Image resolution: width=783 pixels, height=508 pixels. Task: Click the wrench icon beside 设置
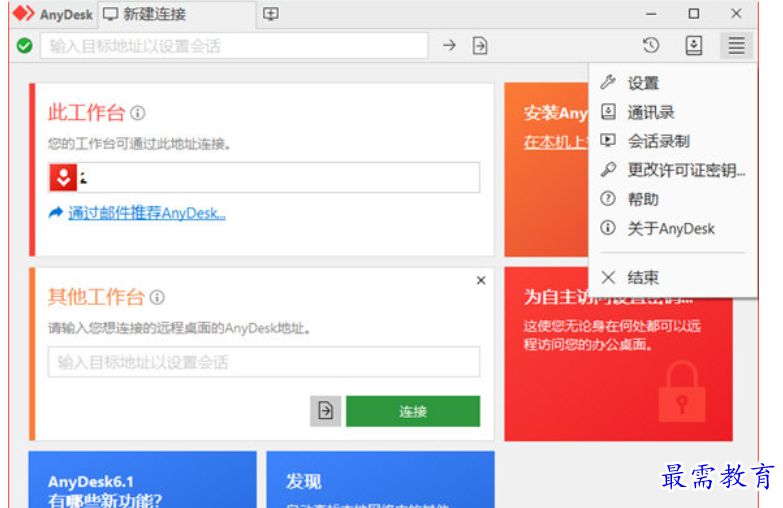[x=608, y=82]
